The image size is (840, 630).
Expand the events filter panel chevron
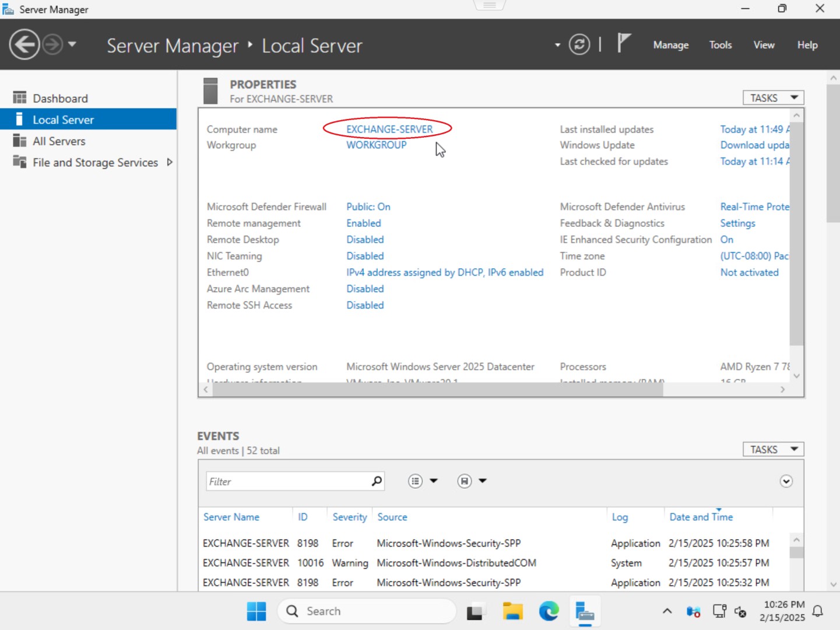click(786, 481)
